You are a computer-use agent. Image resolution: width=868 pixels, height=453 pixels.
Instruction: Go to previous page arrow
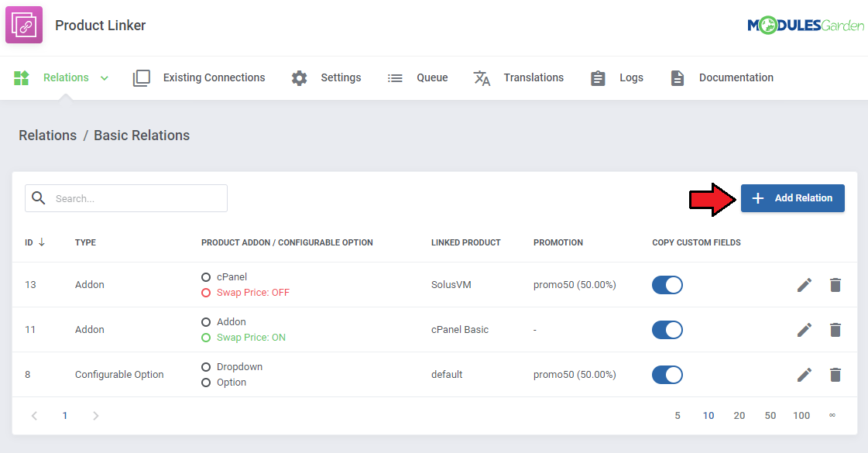coord(34,415)
